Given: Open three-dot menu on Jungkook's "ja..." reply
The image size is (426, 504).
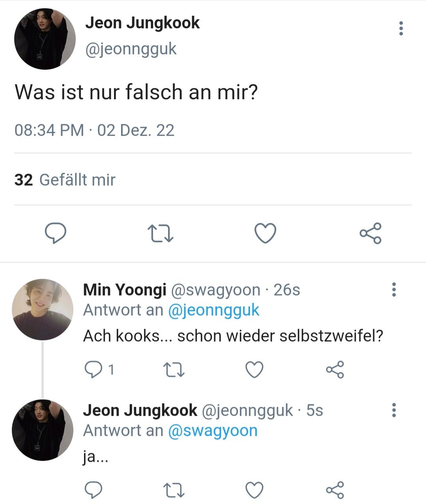Looking at the screenshot, I should tap(394, 410).
